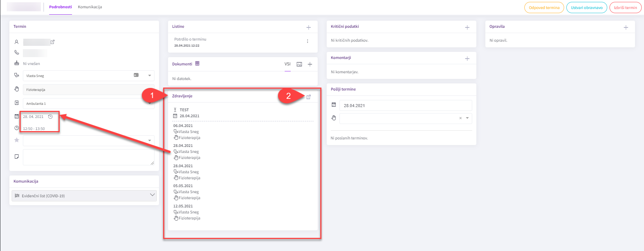Open service dropdown in Pošlji termine

(x=467, y=118)
